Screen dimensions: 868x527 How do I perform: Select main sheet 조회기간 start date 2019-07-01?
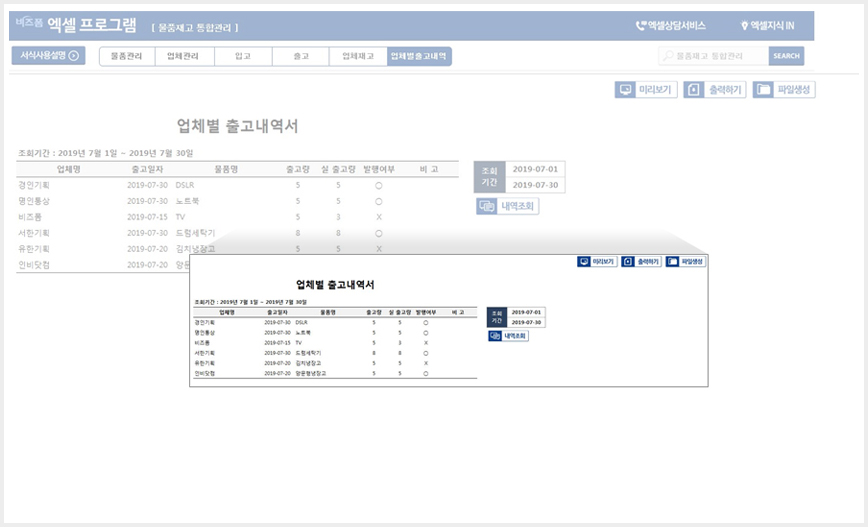coord(535,169)
